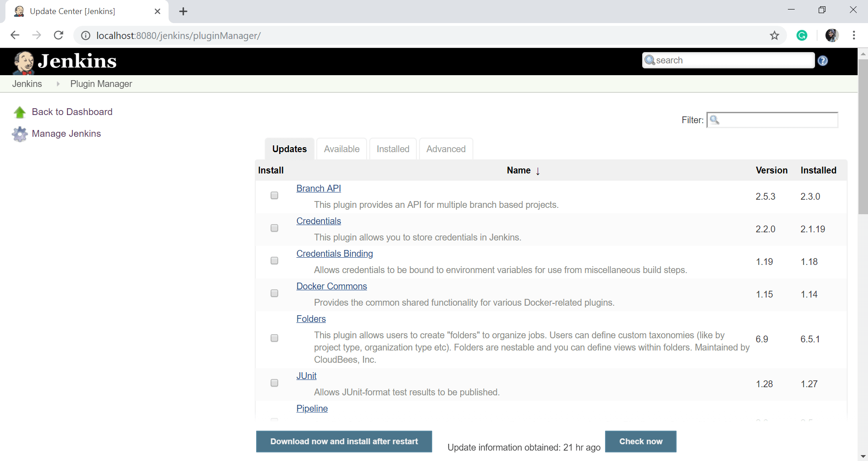Viewport: 868px width, 461px height.
Task: Click the scrollbar down arrow
Action: pyautogui.click(x=863, y=456)
